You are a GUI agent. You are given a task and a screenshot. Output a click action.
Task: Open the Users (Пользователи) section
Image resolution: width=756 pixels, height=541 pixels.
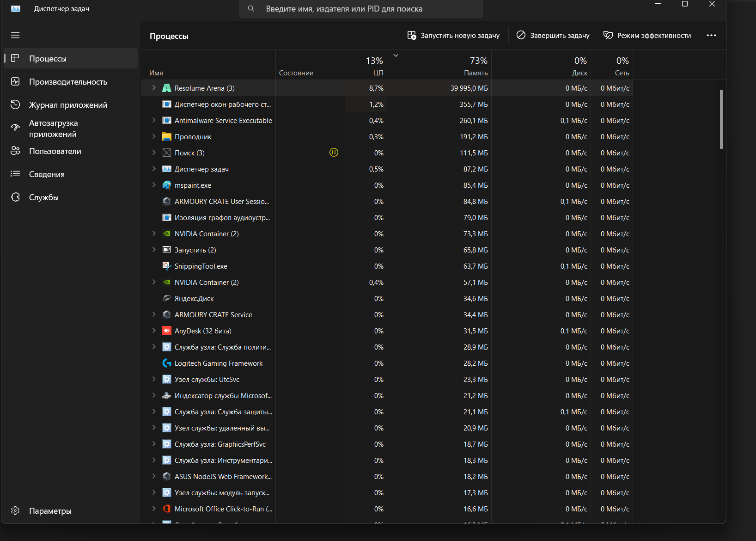tap(55, 151)
